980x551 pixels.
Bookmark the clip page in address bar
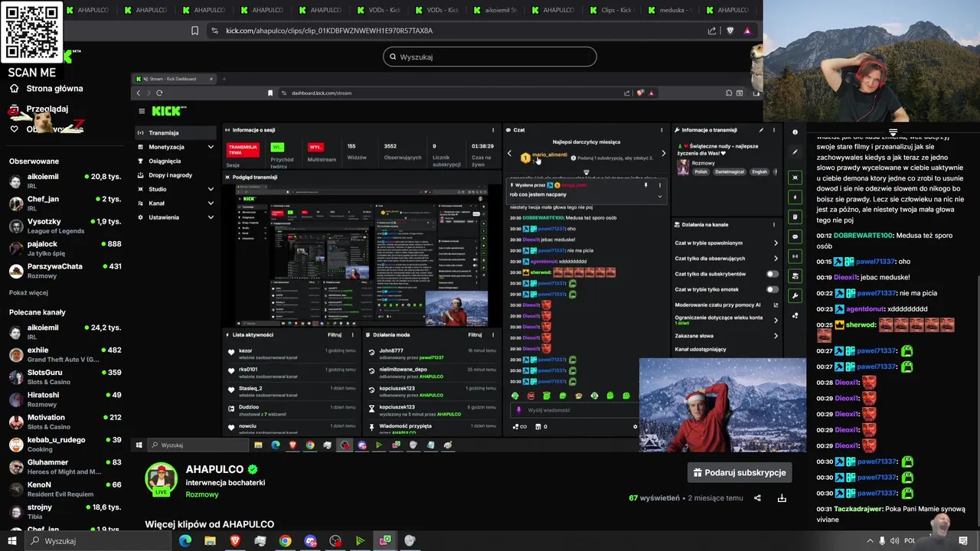[194, 31]
